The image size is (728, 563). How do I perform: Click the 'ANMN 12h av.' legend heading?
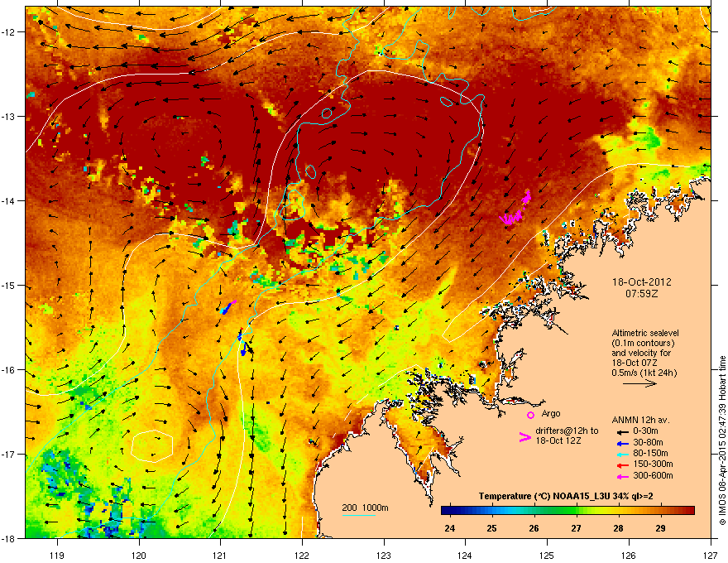pyautogui.click(x=640, y=420)
